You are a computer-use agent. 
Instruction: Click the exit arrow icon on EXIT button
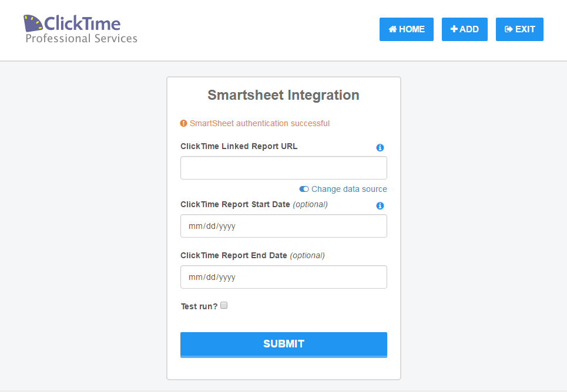pos(508,29)
